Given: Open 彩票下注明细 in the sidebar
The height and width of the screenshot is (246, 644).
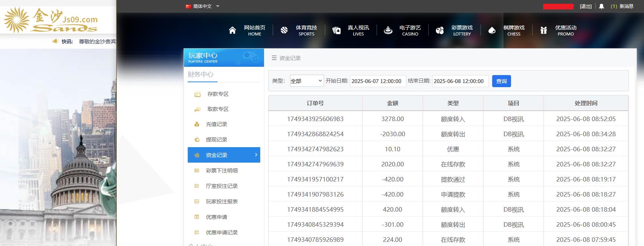Looking at the screenshot, I should click(x=222, y=171).
